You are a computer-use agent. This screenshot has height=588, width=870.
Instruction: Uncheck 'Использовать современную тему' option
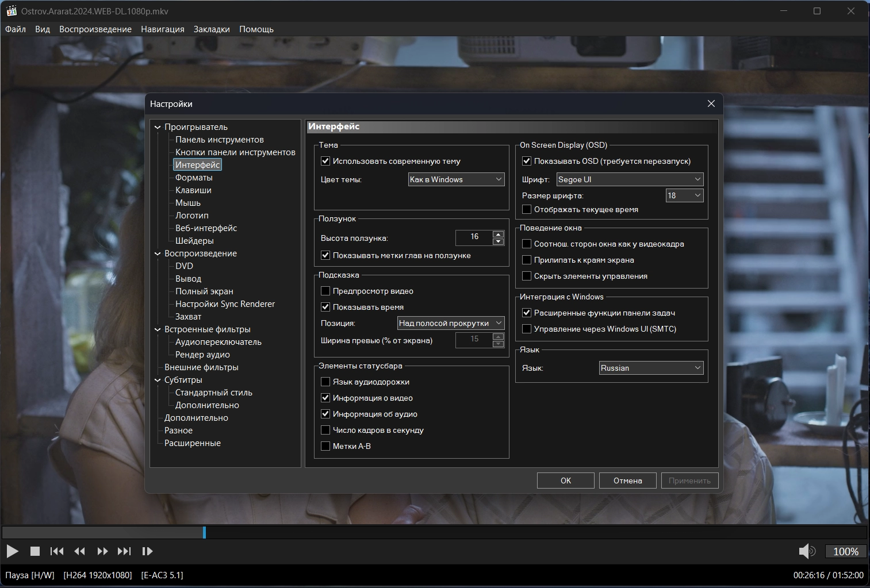[325, 161]
